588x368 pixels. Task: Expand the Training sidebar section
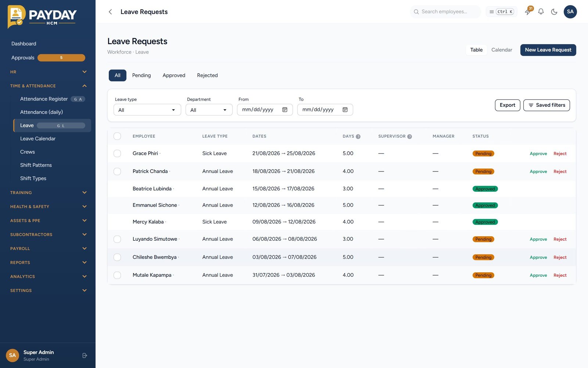pos(48,192)
